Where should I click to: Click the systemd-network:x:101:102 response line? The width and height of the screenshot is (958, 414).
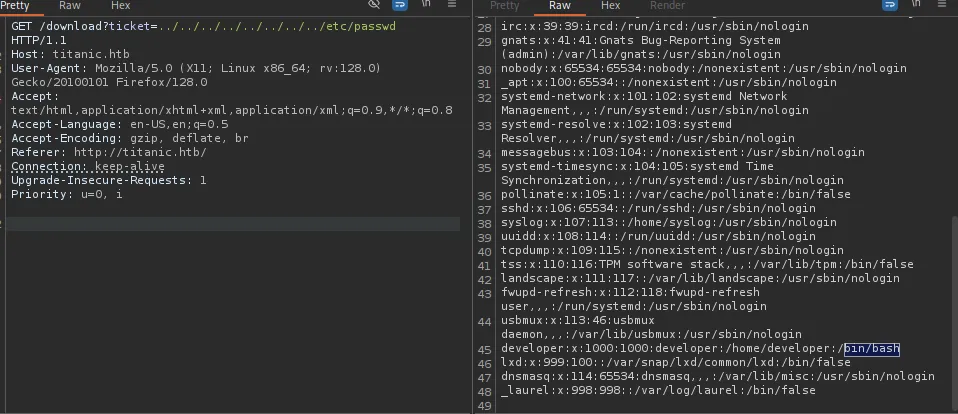pyautogui.click(x=655, y=103)
